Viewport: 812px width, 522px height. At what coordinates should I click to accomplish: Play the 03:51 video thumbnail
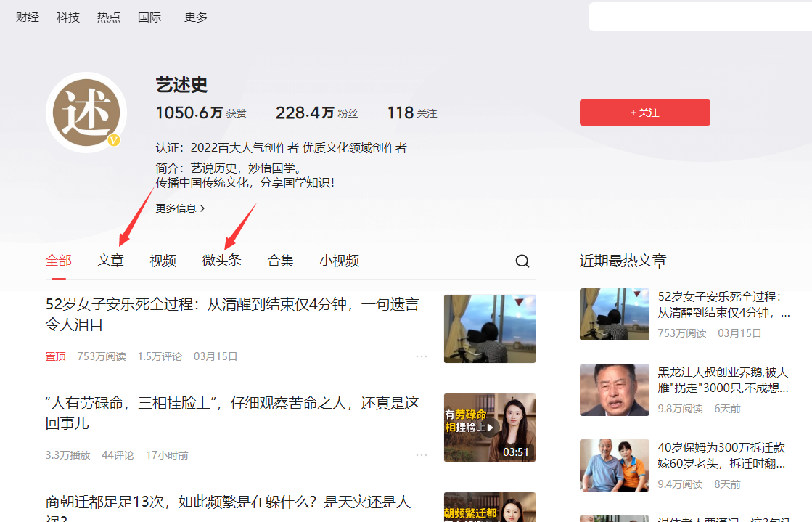pos(489,428)
